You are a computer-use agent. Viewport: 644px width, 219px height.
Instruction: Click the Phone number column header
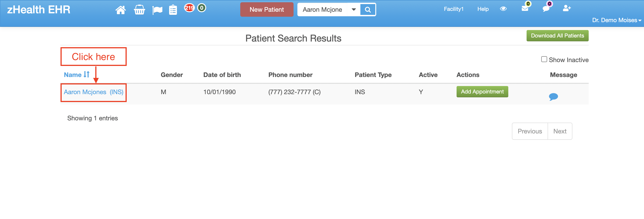point(290,75)
